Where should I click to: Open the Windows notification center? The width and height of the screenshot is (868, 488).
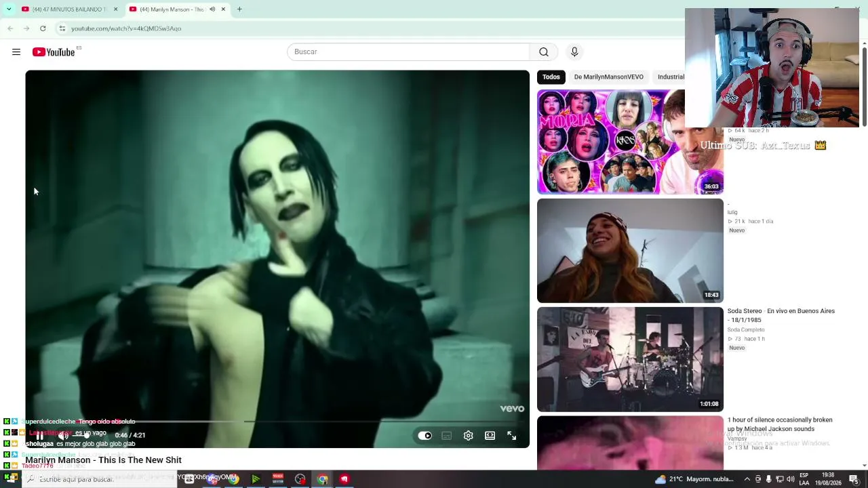pos(854,479)
